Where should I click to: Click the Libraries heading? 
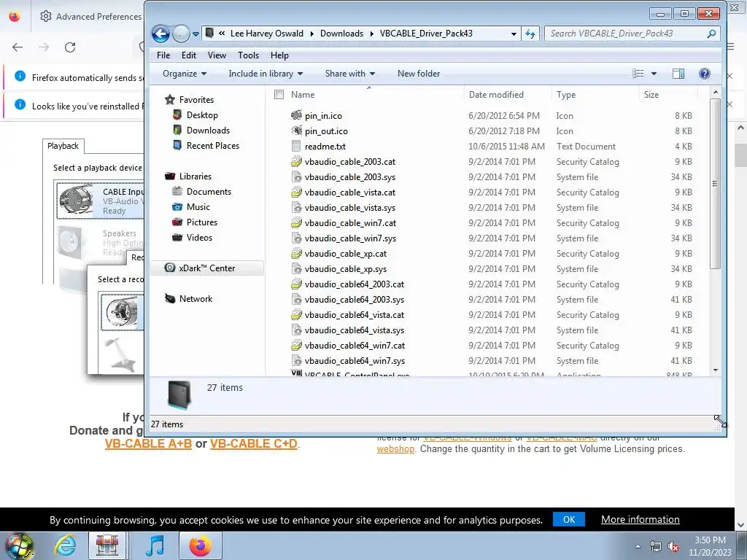pyautogui.click(x=189, y=176)
